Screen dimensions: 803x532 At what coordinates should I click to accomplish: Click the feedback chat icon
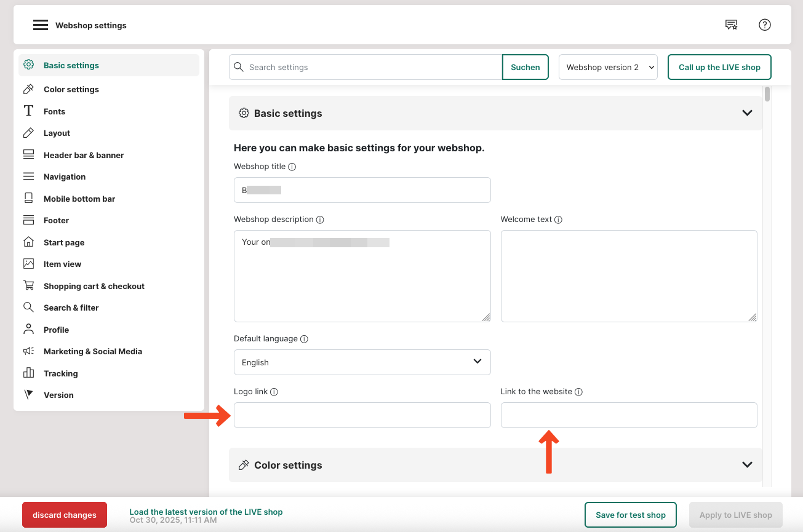(731, 25)
